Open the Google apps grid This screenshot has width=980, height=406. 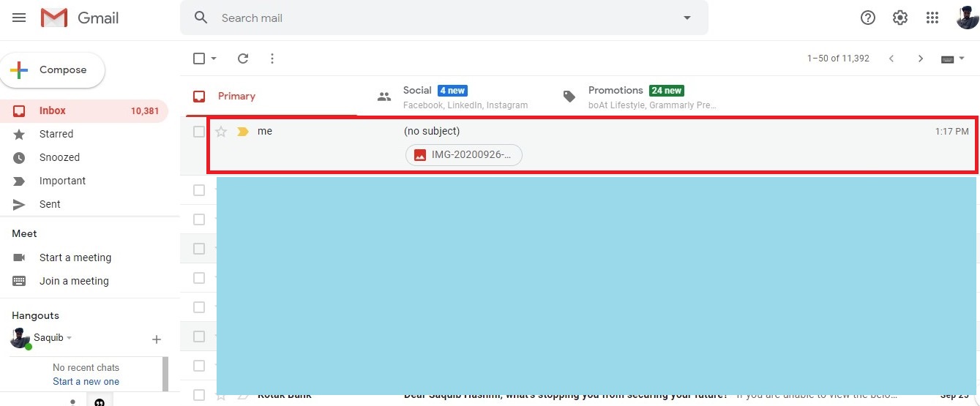[x=932, y=18]
